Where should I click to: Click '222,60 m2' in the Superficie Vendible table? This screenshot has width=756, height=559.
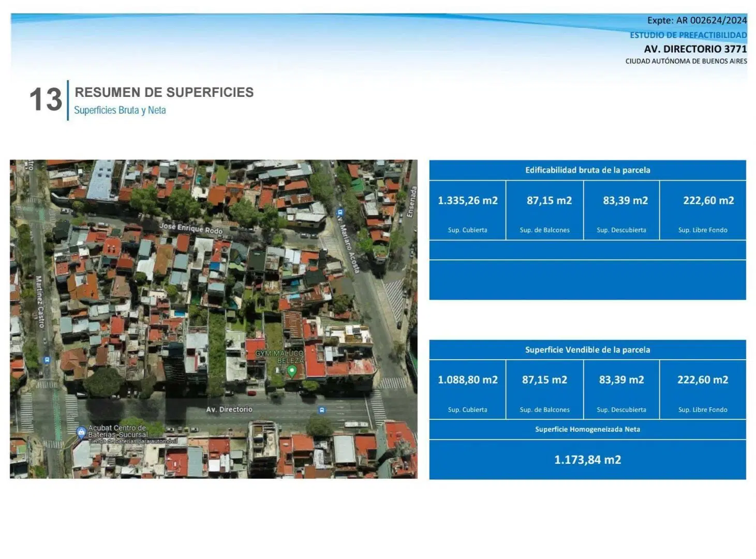coord(703,380)
